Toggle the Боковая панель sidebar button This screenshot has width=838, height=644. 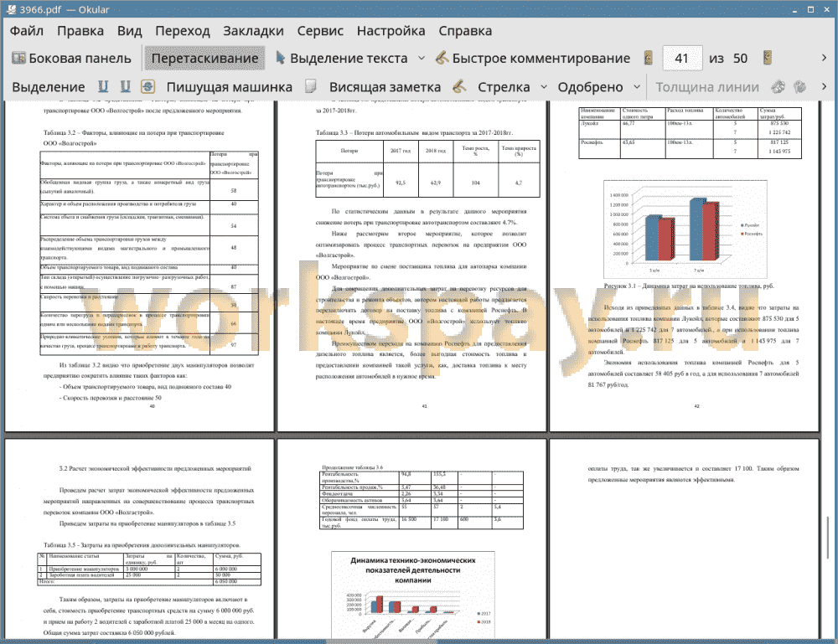(71, 59)
